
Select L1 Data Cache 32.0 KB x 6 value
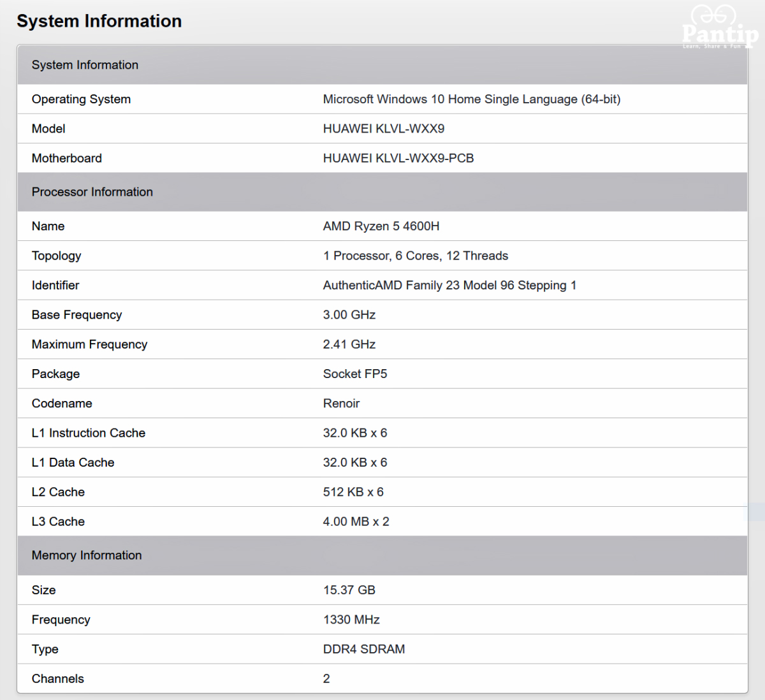coord(355,462)
